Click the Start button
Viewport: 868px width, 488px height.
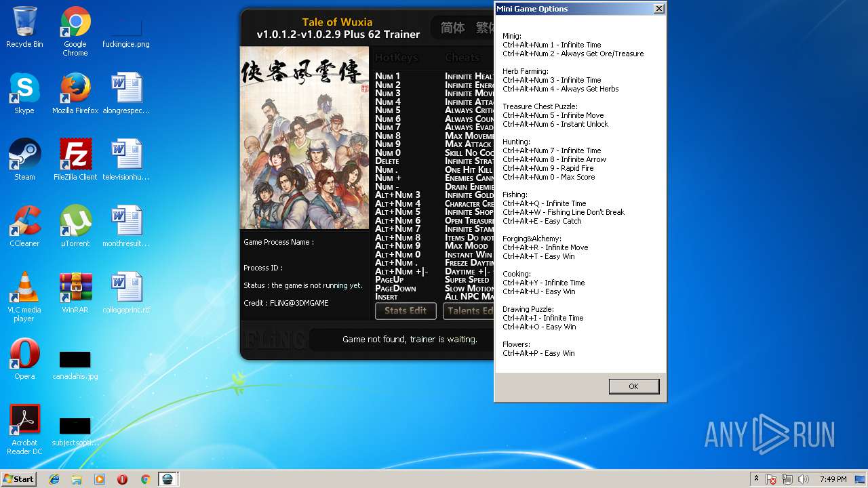tap(19, 479)
